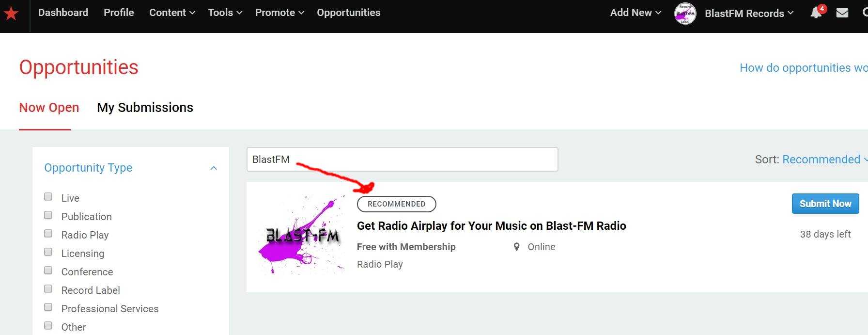Open the Tools dropdown menu
Image resolution: width=868 pixels, height=335 pixels.
[225, 13]
